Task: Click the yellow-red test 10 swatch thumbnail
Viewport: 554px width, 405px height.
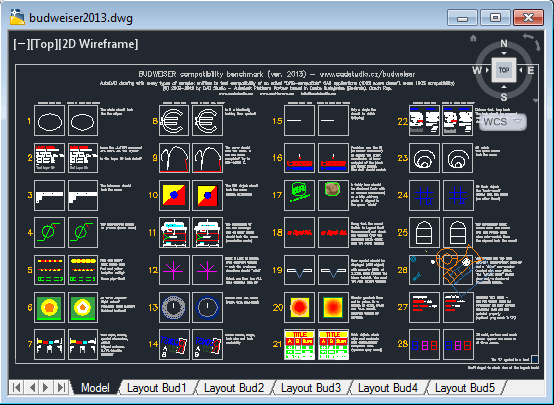Action: point(174,195)
